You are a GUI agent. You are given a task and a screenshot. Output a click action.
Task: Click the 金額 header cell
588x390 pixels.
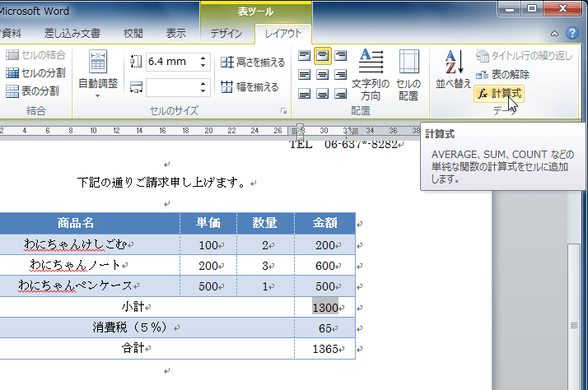click(324, 223)
